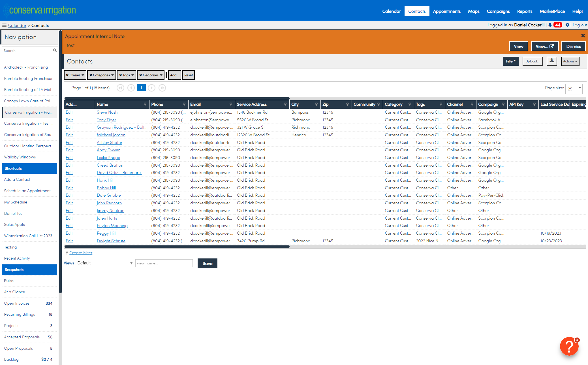Image resolution: width=588 pixels, height=365 pixels.
Task: Edit the Michael Jordan contact row
Action: click(69, 135)
